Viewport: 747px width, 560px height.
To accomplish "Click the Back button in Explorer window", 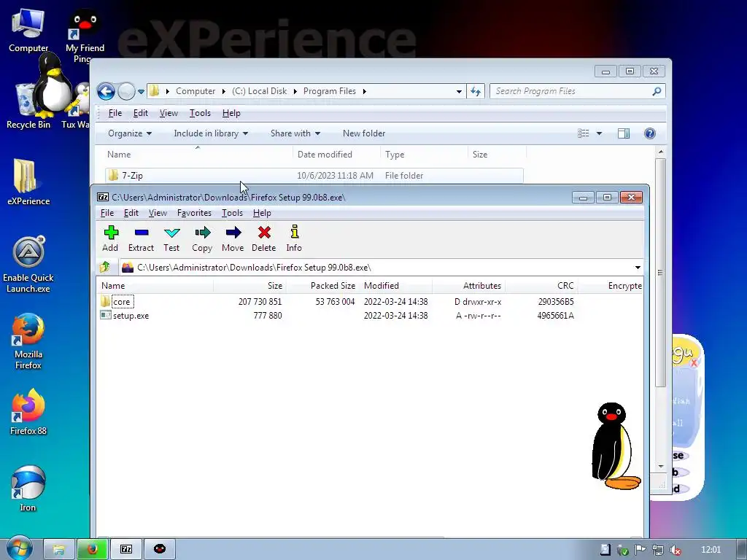I will tap(106, 91).
